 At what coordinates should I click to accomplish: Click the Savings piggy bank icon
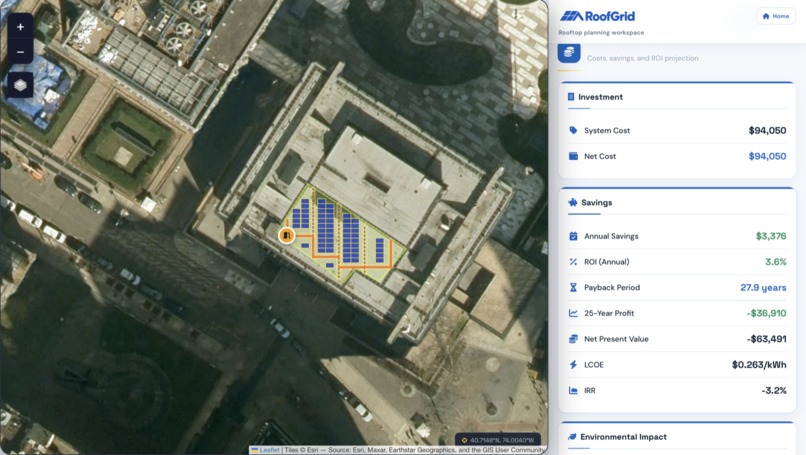(x=573, y=203)
